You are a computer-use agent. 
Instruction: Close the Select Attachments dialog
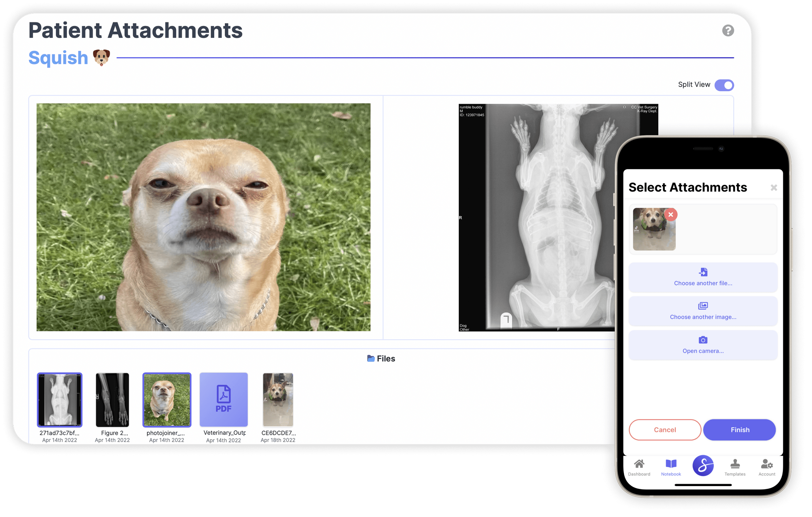pos(774,187)
